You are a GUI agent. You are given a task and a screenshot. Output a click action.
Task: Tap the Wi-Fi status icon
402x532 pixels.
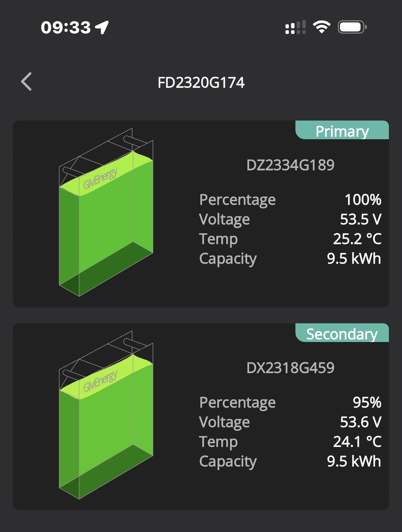[322, 27]
